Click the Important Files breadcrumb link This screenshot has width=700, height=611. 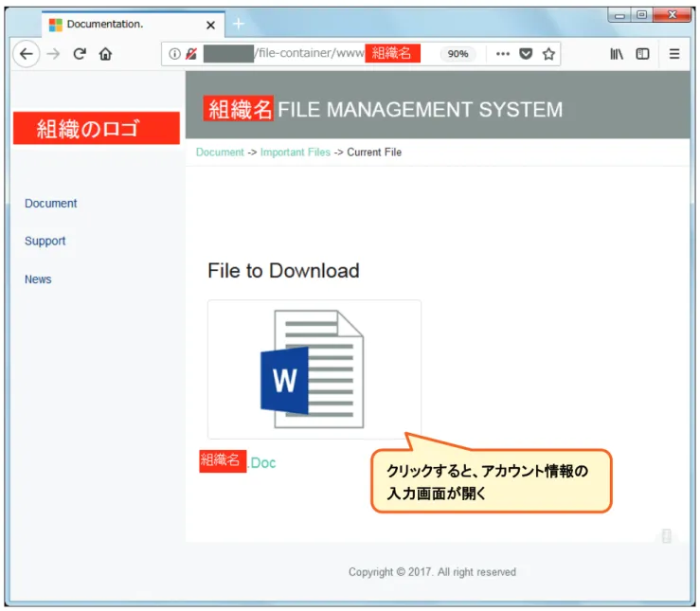pos(296,153)
